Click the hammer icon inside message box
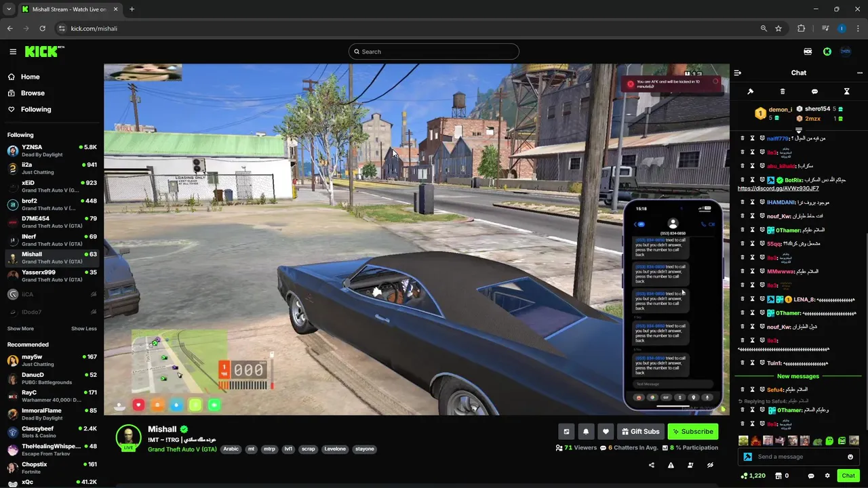 click(x=748, y=457)
